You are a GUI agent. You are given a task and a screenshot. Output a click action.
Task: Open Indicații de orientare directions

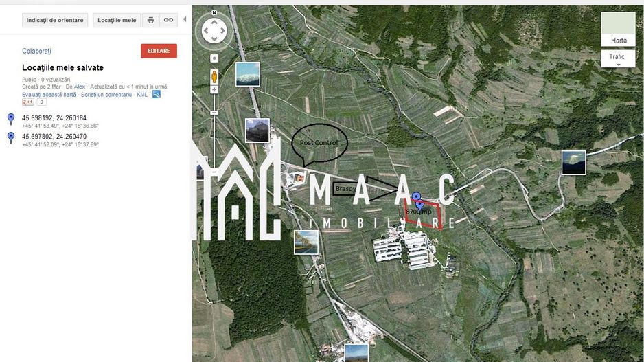55,20
